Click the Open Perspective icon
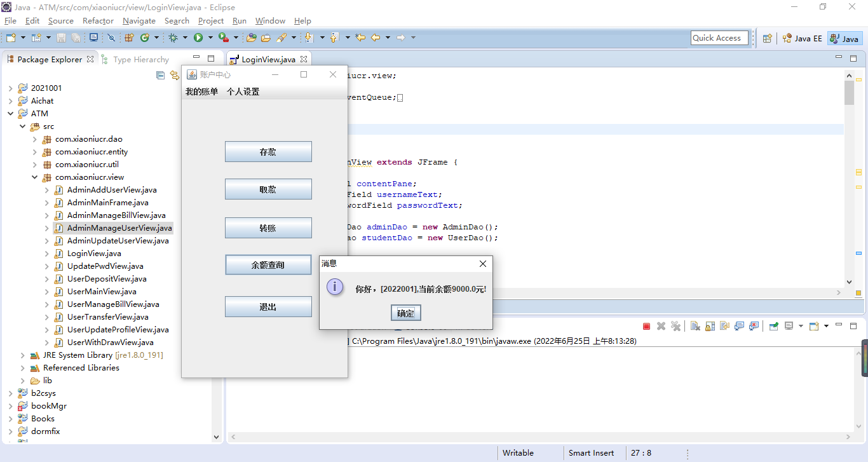The width and height of the screenshot is (868, 462). point(767,38)
